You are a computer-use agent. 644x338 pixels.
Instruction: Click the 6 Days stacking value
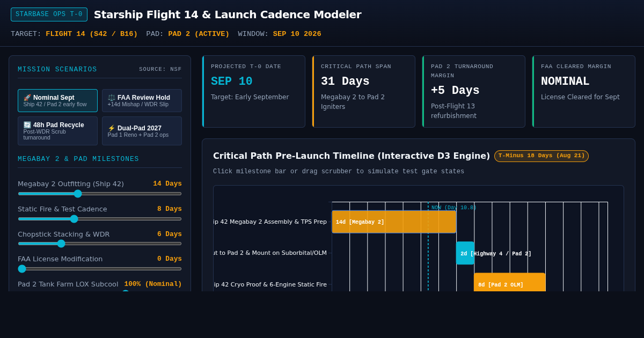170,234
